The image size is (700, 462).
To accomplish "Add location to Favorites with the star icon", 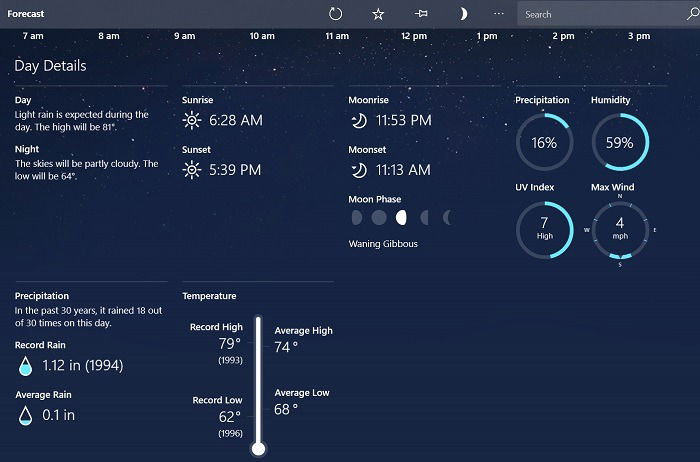I will (x=378, y=14).
